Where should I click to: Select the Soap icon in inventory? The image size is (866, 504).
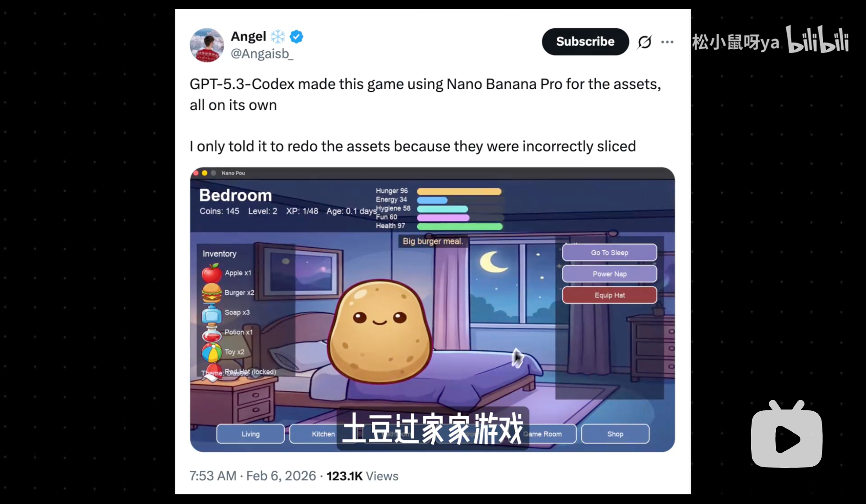pyautogui.click(x=212, y=313)
